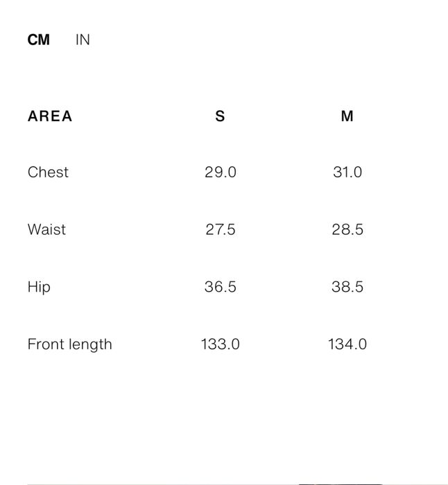
Task: Click the 134.0 front length value
Action: tap(347, 344)
